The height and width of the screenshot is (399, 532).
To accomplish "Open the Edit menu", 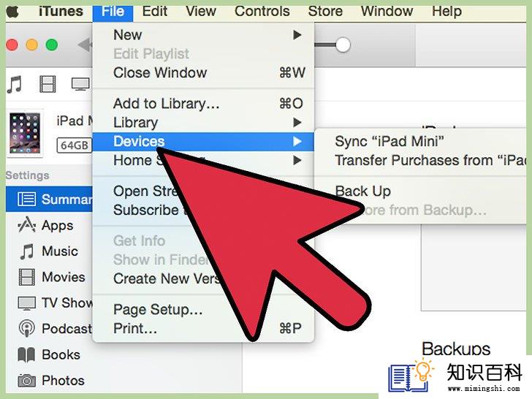I will 155,12.
